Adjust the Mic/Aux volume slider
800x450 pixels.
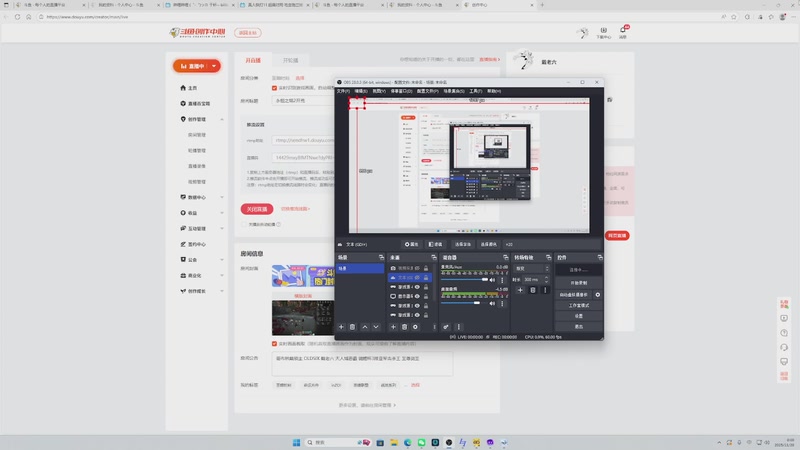464,280
